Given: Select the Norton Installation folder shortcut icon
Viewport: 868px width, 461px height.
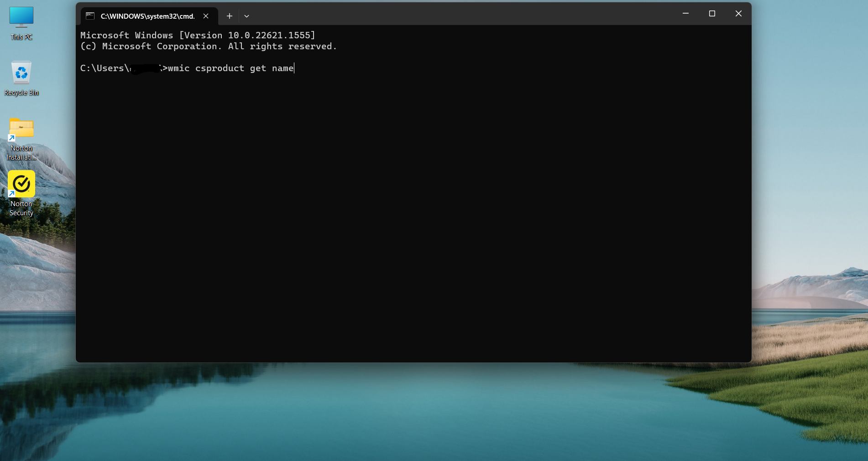Looking at the screenshot, I should 21,129.
